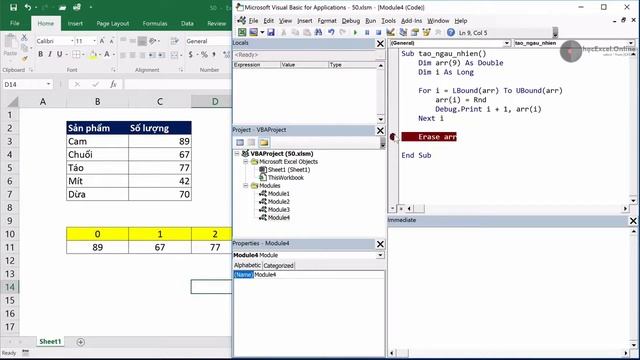Click the Break pause icon in VBA toolbar
The image size is (640, 360).
[x=367, y=32]
